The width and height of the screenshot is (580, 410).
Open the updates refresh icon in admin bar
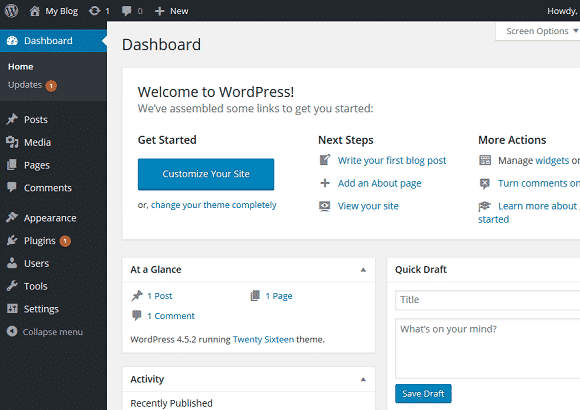tap(94, 11)
